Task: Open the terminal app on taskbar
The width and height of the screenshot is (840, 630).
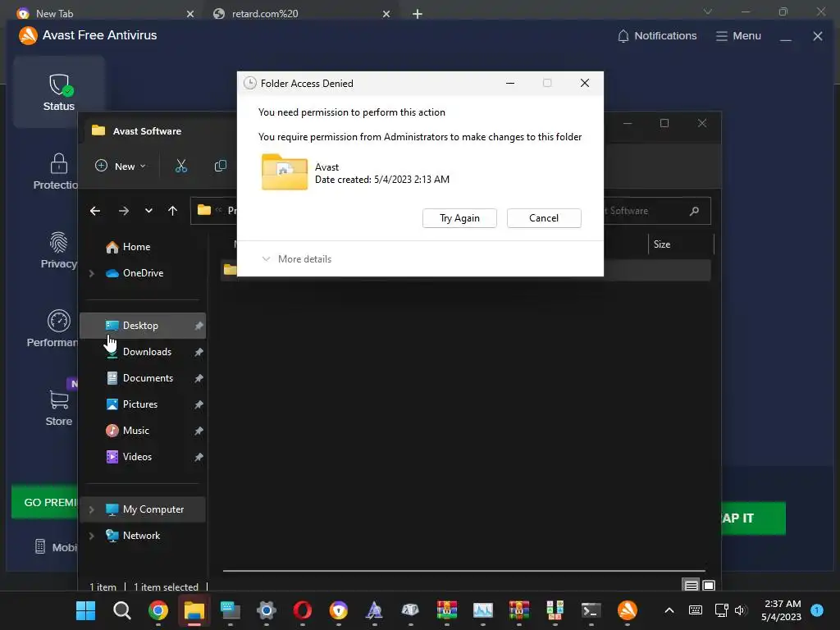Action: point(591,610)
